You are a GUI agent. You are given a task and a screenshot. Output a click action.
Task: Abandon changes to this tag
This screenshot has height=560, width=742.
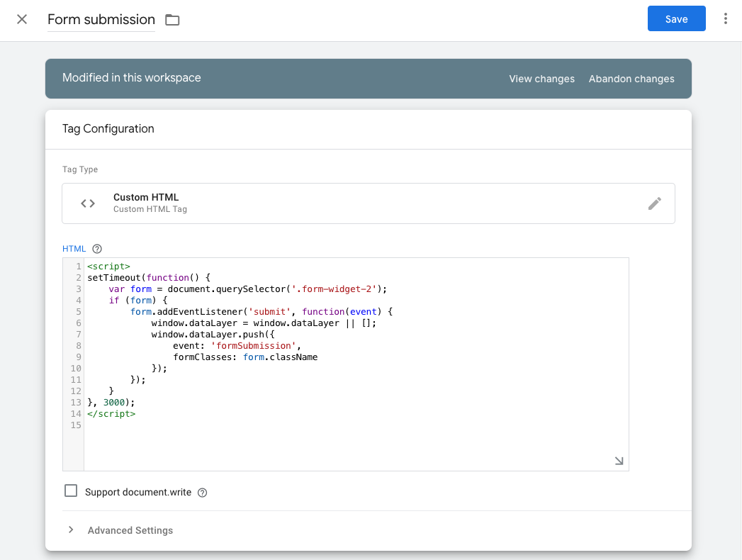(631, 79)
